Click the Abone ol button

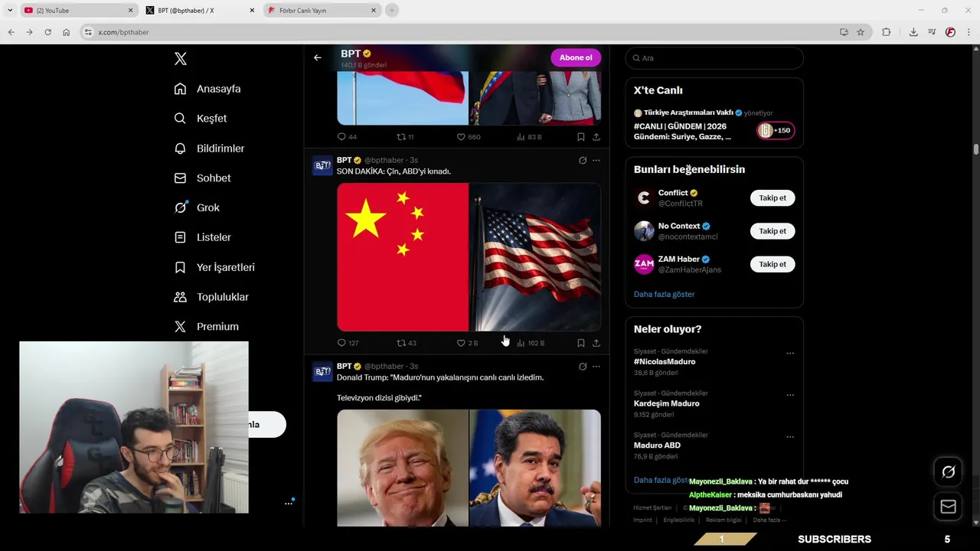(x=576, y=57)
